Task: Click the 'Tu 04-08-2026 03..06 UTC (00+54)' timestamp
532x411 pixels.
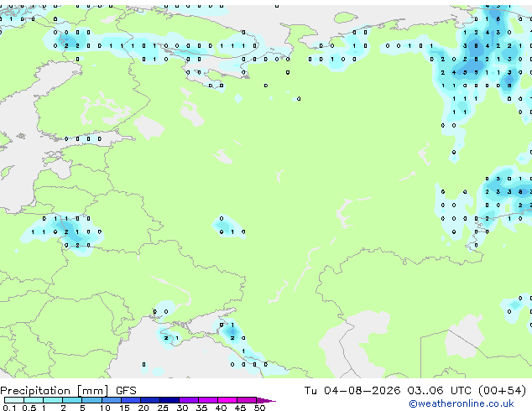Action: (x=415, y=391)
